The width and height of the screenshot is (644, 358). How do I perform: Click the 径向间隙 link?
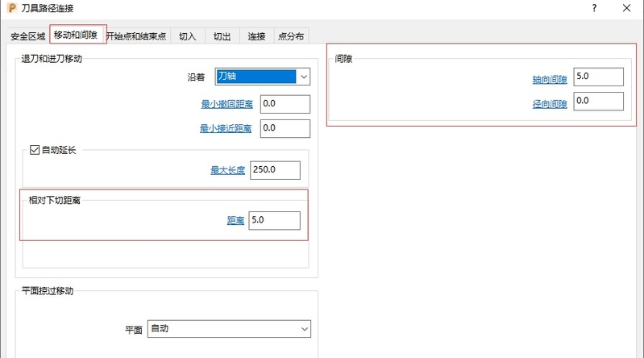tap(550, 104)
